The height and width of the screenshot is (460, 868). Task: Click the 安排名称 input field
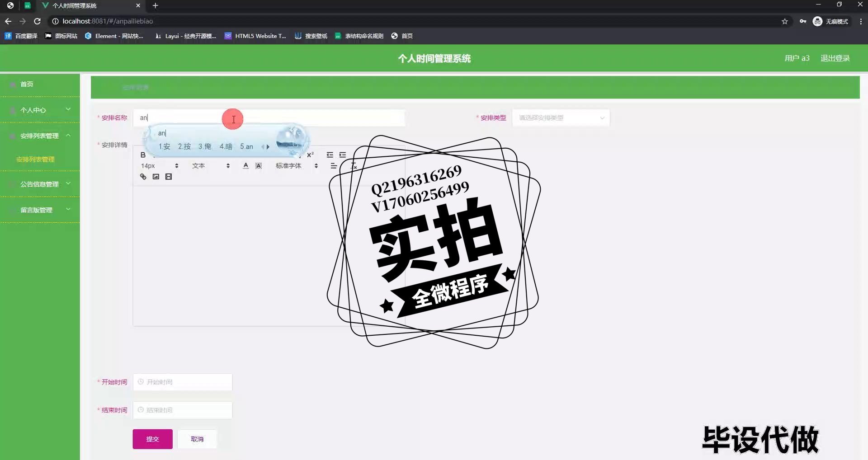[269, 118]
